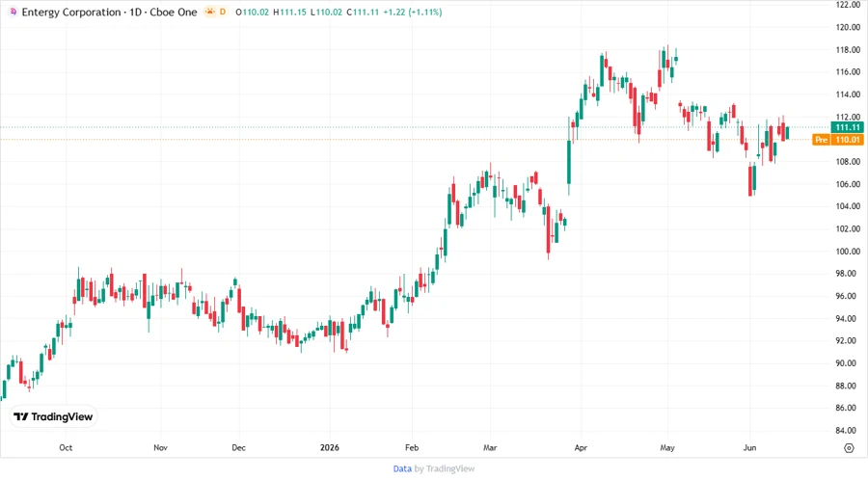Click the 'Apr' label on time axis
This screenshot has width=868, height=480.
point(581,447)
